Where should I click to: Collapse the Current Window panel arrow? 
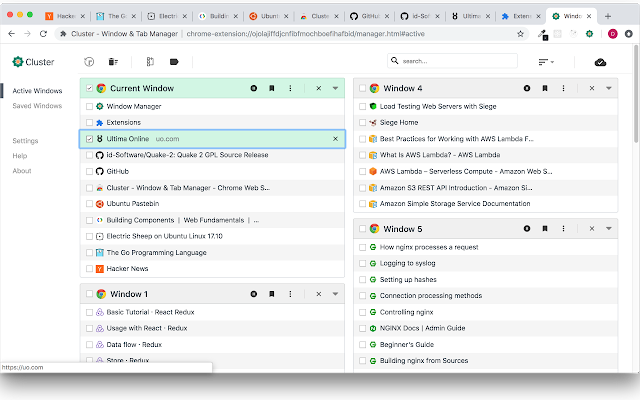point(335,88)
